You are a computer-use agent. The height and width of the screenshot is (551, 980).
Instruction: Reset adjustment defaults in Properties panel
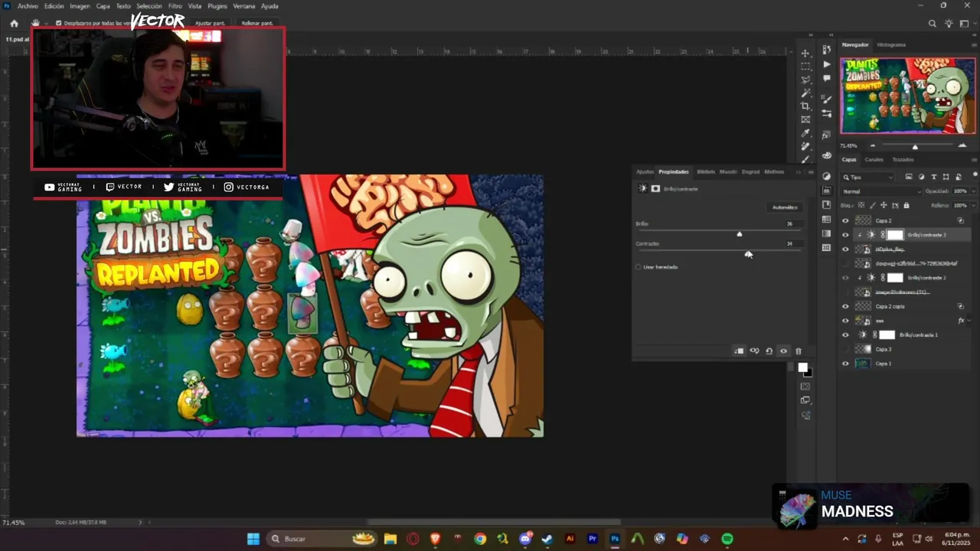[x=769, y=351]
